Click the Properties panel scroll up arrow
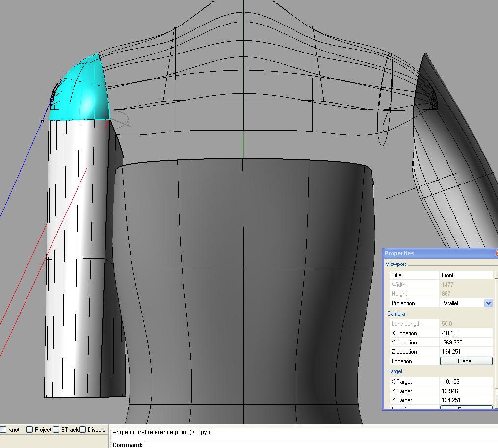The image size is (498, 448). (x=496, y=275)
